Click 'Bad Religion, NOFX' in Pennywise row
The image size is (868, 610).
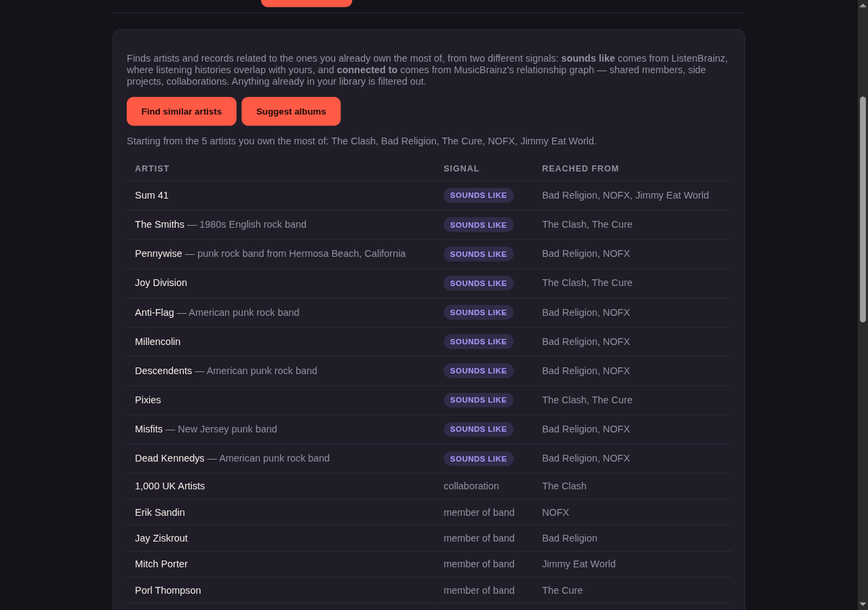pyautogui.click(x=586, y=253)
